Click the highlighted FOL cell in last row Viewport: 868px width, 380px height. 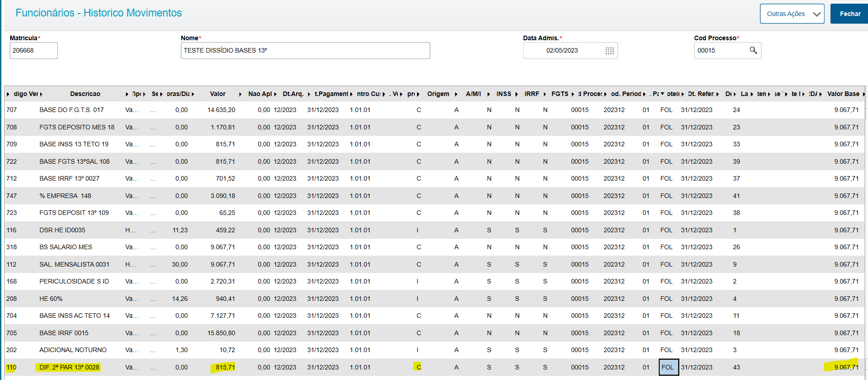(668, 367)
